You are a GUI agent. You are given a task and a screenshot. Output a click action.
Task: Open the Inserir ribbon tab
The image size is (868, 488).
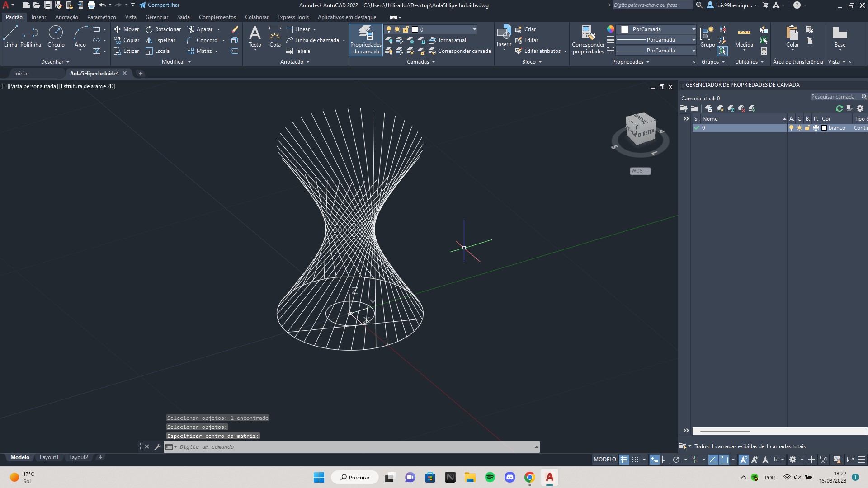[38, 17]
